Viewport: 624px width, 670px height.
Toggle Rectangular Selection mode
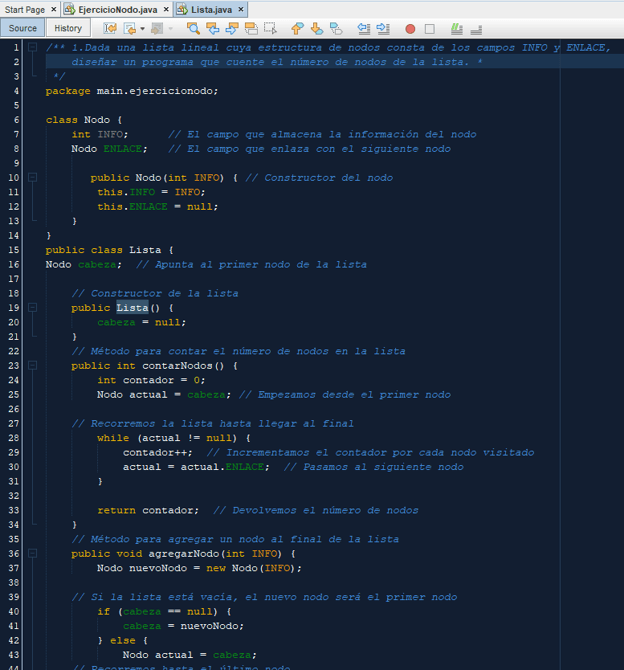[x=270, y=29]
